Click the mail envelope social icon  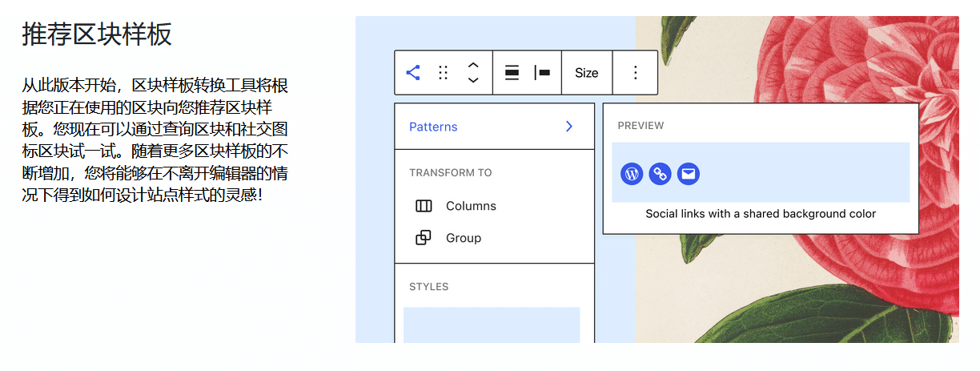coord(689,173)
